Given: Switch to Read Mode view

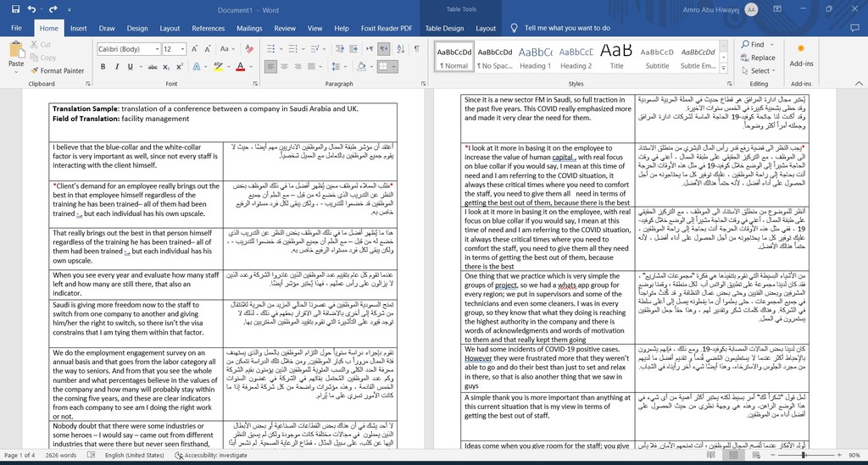Looking at the screenshot, I should point(711,455).
